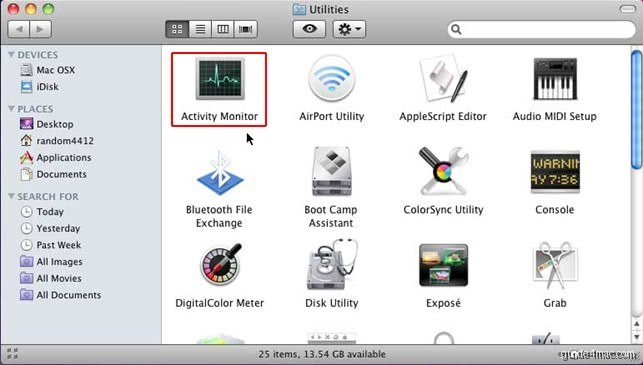Collapse the DEVICES sidebar section
The height and width of the screenshot is (365, 643).
click(x=11, y=55)
